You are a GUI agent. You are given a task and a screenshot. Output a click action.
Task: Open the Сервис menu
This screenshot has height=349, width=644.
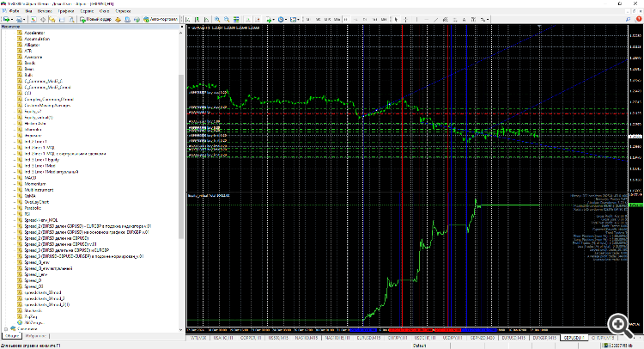point(87,11)
